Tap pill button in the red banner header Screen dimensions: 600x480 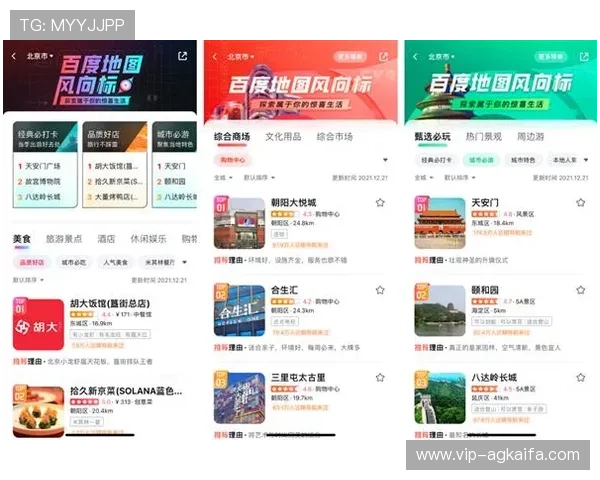click(x=350, y=57)
